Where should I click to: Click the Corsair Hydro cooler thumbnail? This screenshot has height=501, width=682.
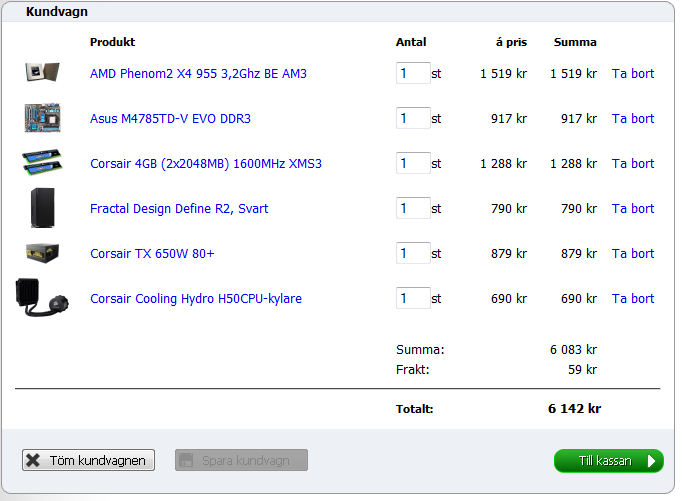click(43, 298)
